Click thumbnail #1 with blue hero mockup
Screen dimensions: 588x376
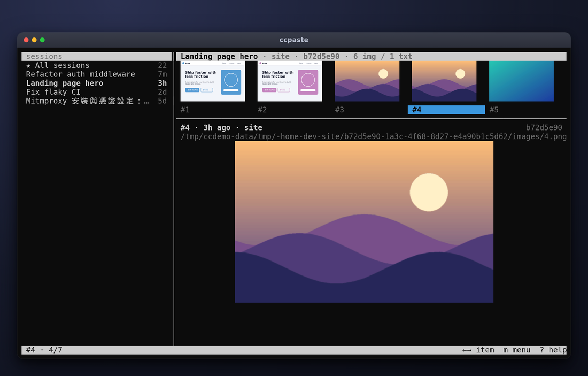pos(213,81)
